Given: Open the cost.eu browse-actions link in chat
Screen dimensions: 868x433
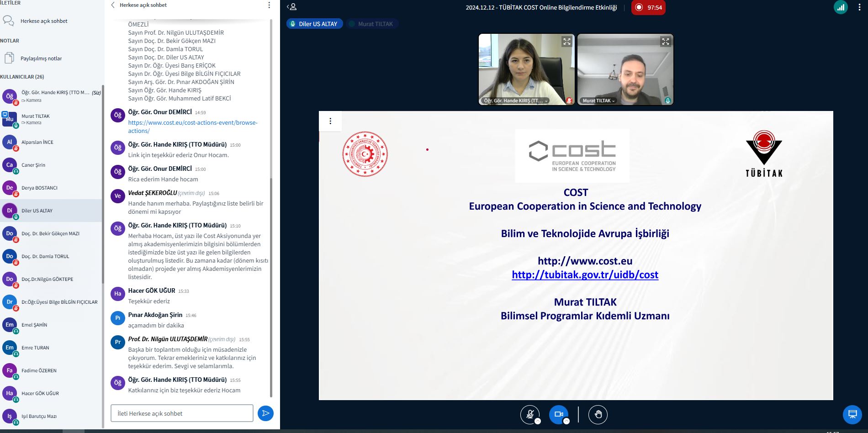Looking at the screenshot, I should coord(193,127).
